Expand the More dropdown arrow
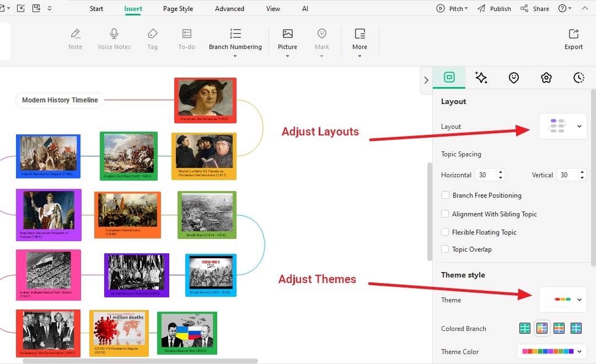Screen dimensions: 596x364 click(x=359, y=56)
